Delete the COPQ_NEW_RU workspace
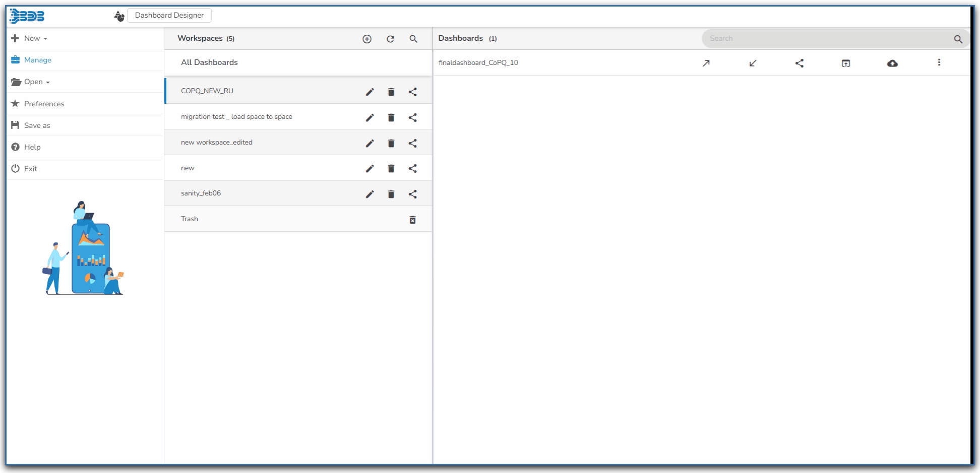Screen dimensions: 980x473 coord(391,92)
